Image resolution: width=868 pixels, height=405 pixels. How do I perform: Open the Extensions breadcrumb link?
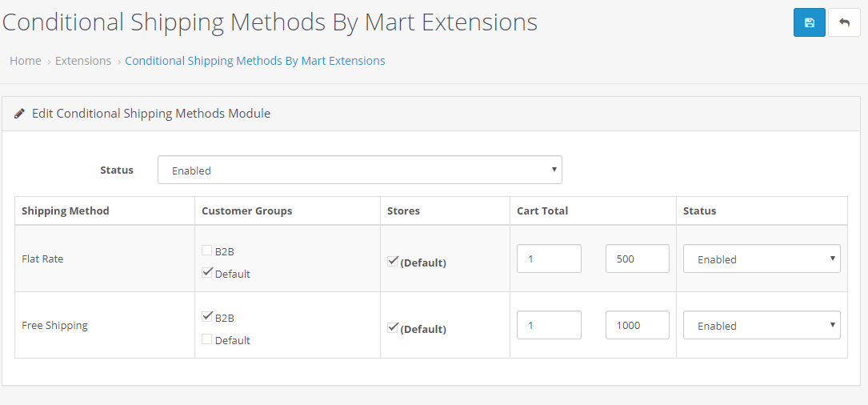[83, 61]
